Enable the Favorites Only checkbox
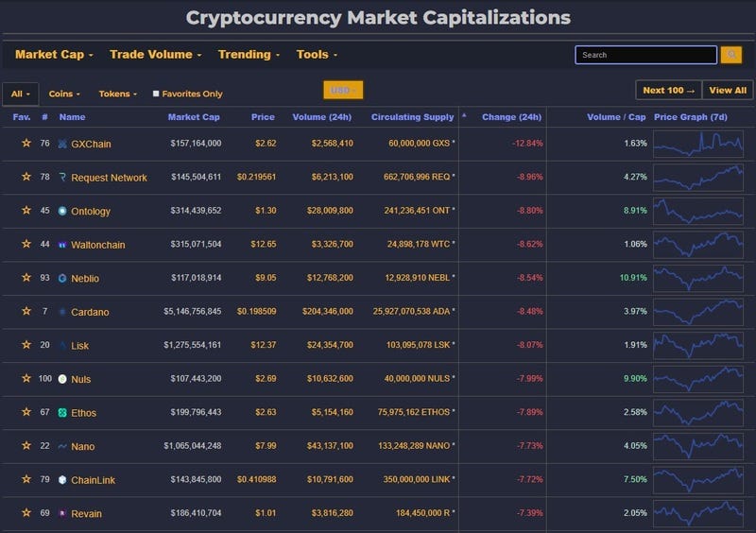The image size is (756, 533). click(x=156, y=94)
